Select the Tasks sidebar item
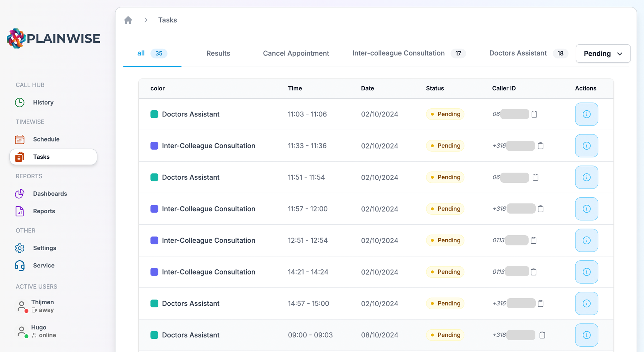Screen dimensions: 644x352 53,157
